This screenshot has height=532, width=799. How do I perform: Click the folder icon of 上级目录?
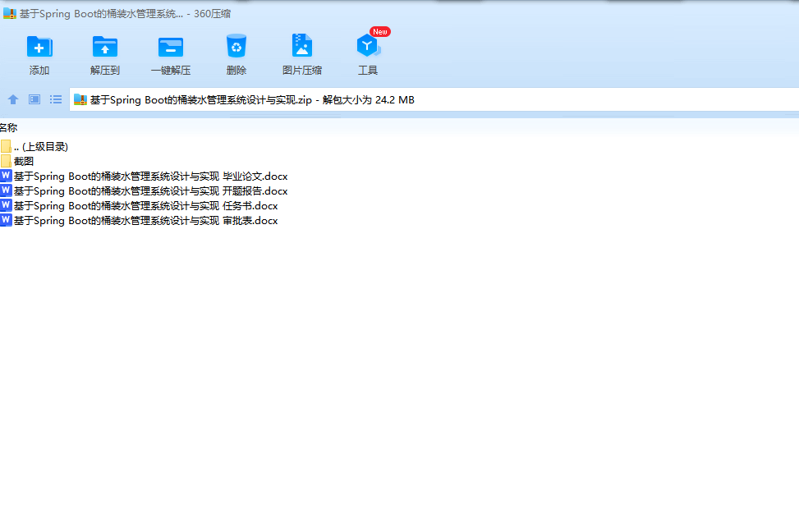coord(6,146)
